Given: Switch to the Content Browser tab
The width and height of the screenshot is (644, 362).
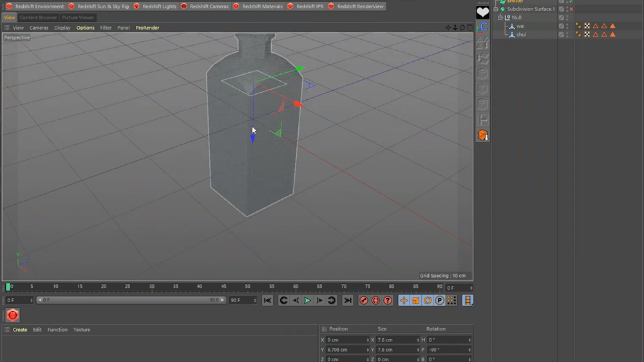Looking at the screenshot, I should coord(38,17).
